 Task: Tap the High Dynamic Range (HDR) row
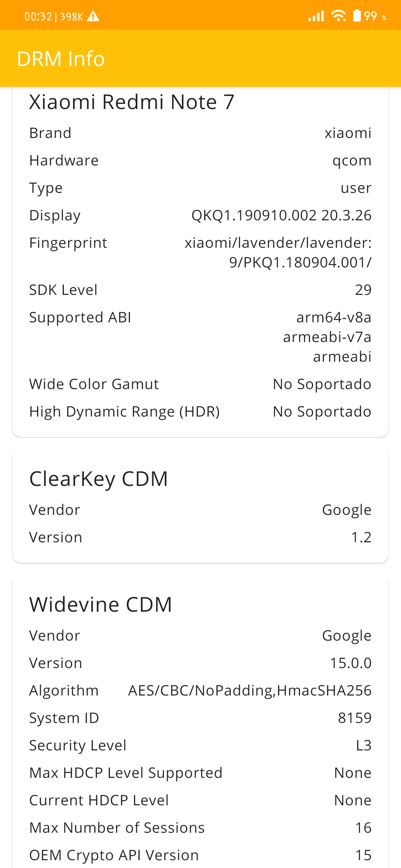(x=200, y=411)
